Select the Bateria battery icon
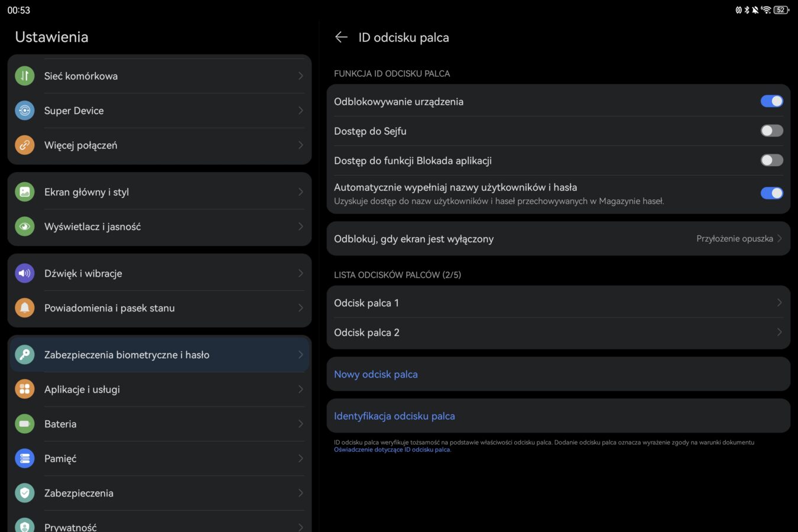 tap(25, 424)
